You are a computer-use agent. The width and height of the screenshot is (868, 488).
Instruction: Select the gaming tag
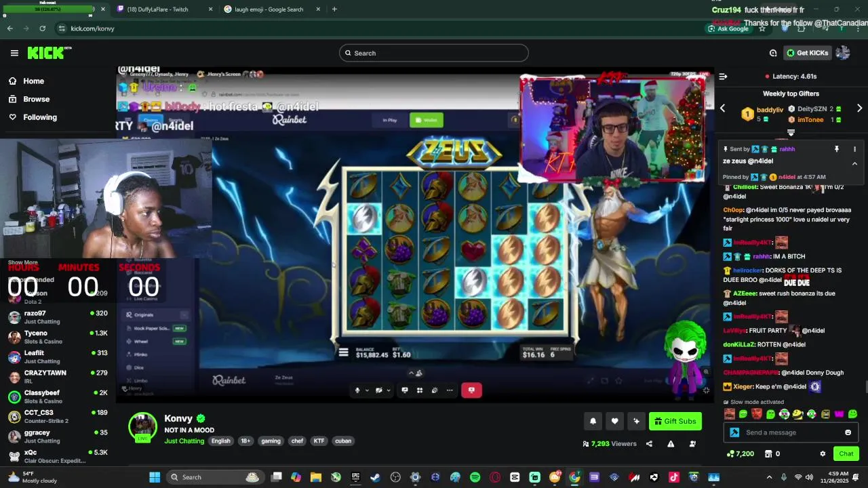coord(271,441)
